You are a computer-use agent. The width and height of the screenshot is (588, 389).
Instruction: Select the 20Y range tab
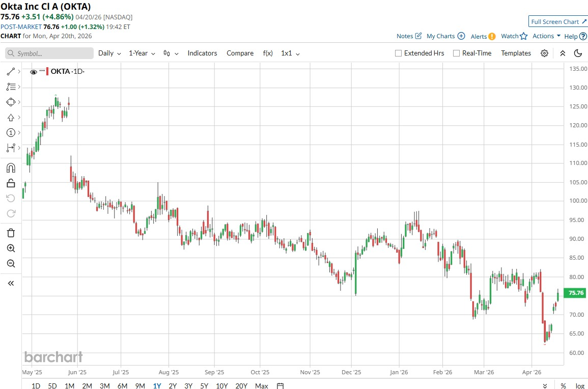[x=241, y=385]
